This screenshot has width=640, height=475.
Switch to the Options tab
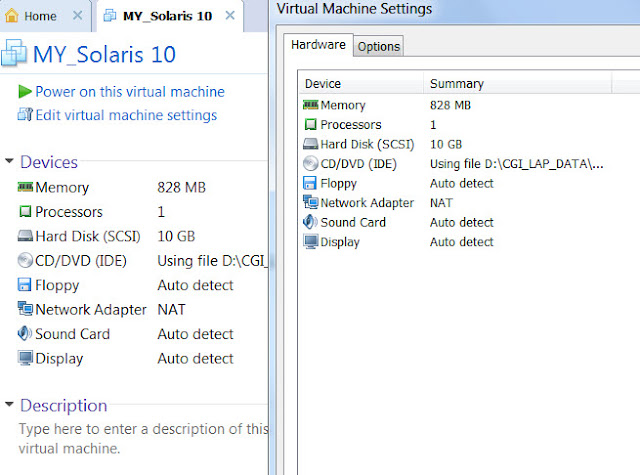pos(378,47)
